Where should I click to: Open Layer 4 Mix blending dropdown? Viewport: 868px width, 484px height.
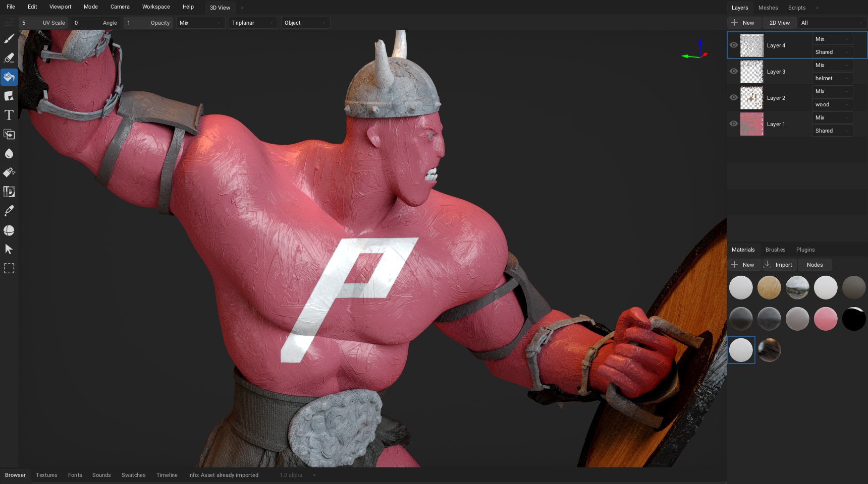click(x=832, y=39)
